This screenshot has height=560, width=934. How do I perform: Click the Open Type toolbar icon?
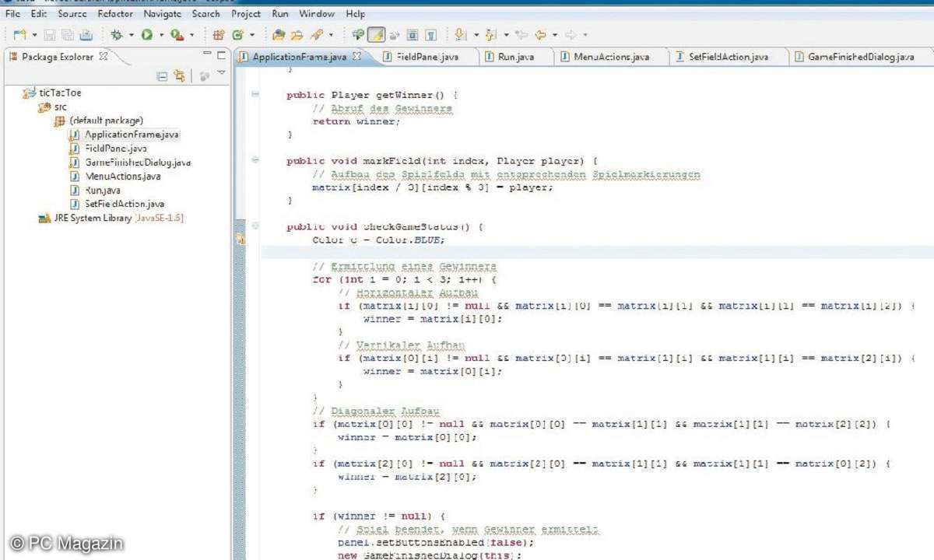point(278,35)
